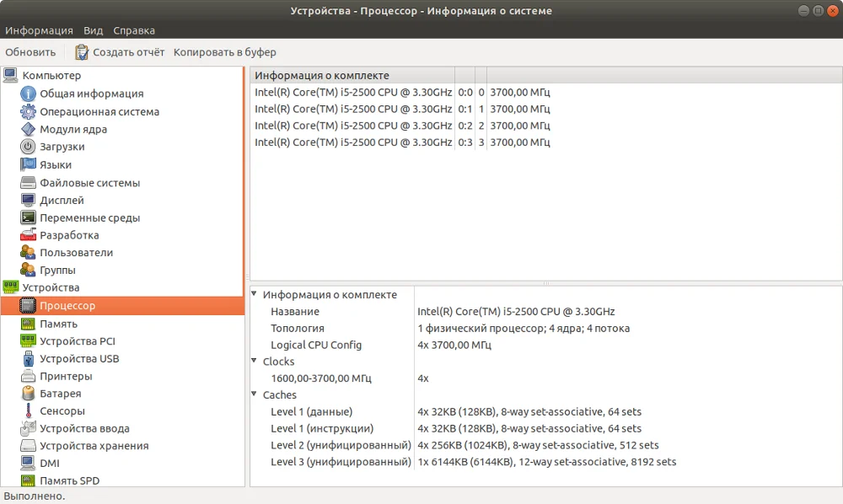This screenshot has height=504, width=843.
Task: Click the computer icon next to DMI
Action: pyautogui.click(x=28, y=463)
